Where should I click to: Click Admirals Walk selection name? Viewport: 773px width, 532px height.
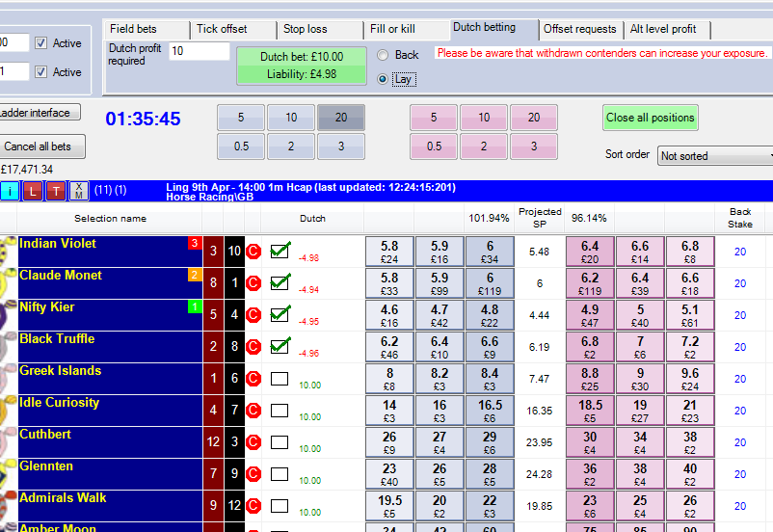click(x=63, y=498)
